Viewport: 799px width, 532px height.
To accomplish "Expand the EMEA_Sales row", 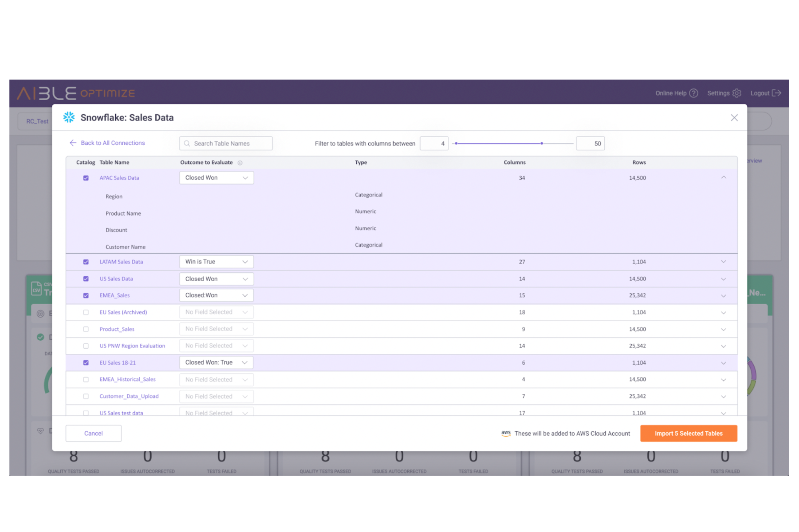I will tap(723, 296).
